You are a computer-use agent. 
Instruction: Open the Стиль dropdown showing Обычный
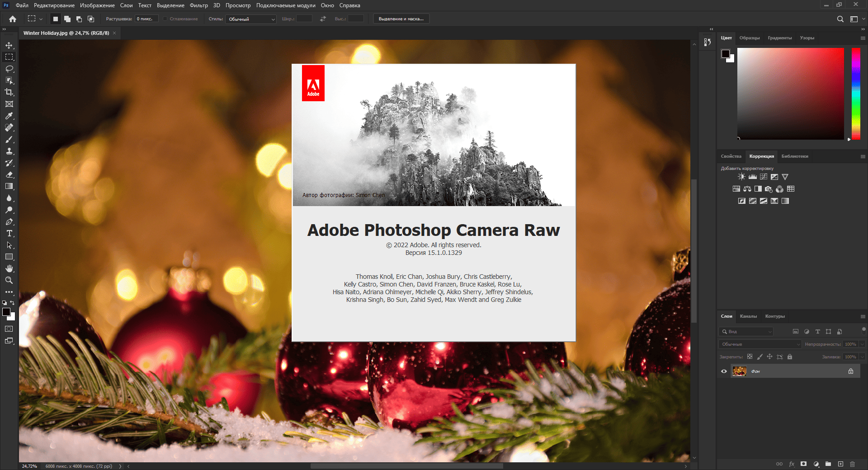(x=251, y=19)
